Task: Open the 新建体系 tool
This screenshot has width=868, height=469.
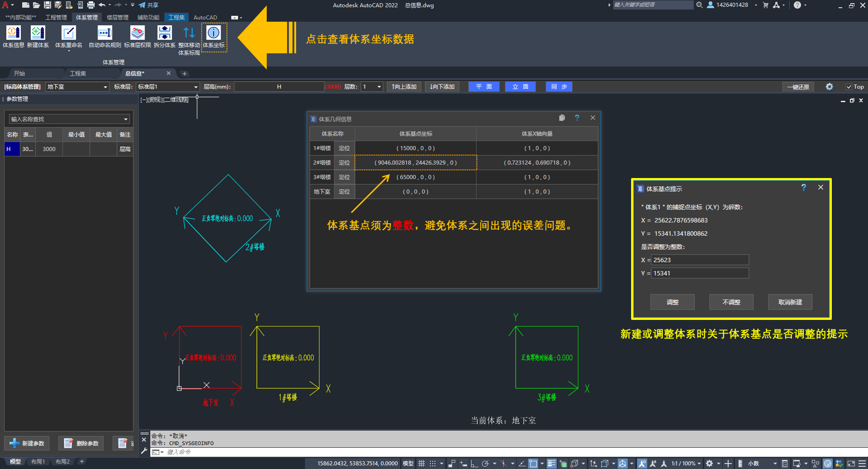Action: [x=38, y=33]
